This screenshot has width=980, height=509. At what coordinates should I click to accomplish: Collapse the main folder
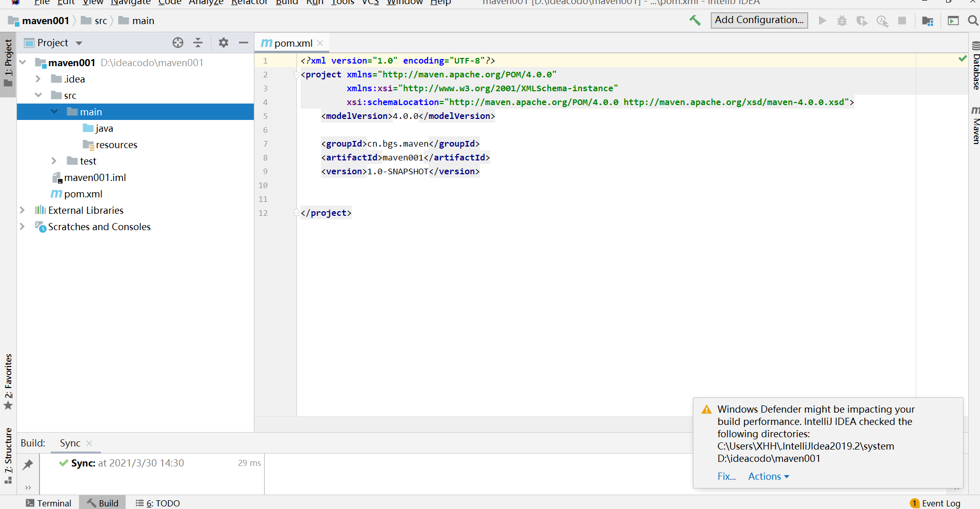click(54, 112)
